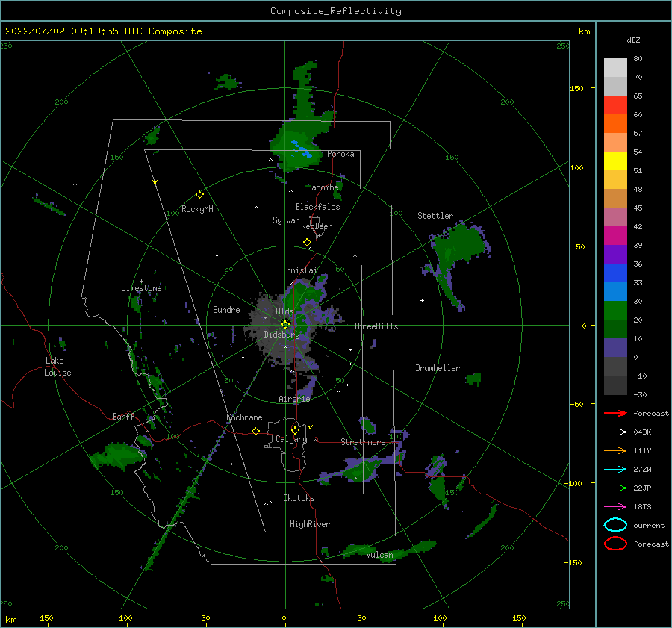Click the Blackfalds city label

317,207
